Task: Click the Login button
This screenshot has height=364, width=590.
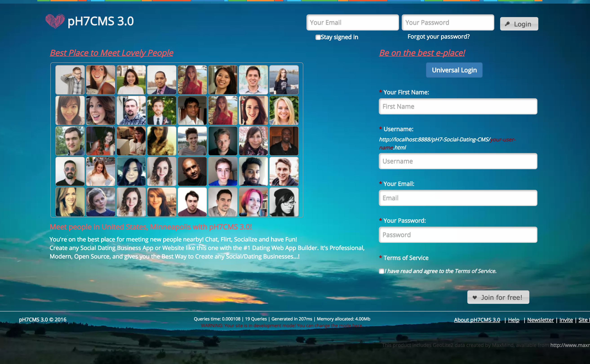Action: (519, 24)
